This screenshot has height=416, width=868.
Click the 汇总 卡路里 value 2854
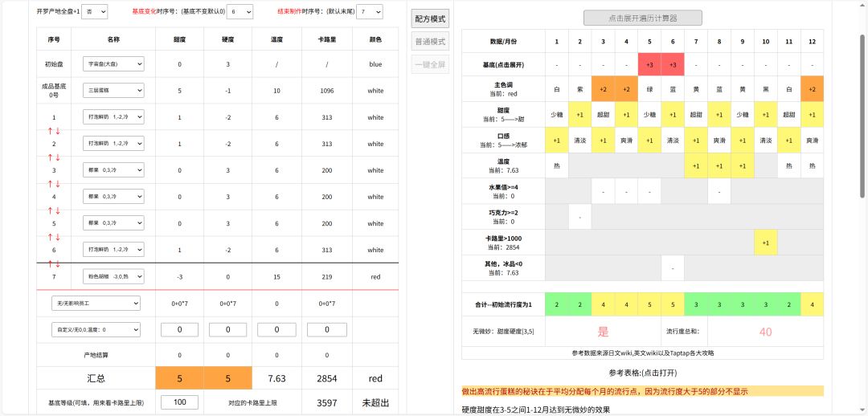coord(327,379)
